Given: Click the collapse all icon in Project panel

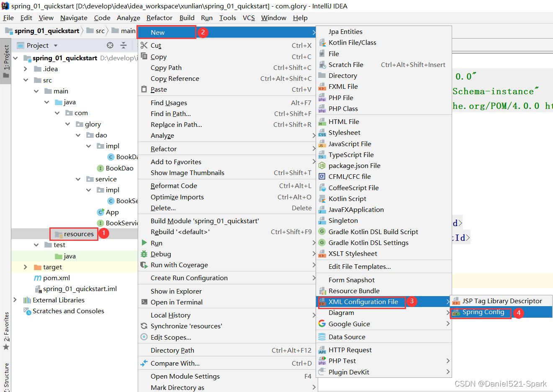Looking at the screenshot, I should pos(123,45).
